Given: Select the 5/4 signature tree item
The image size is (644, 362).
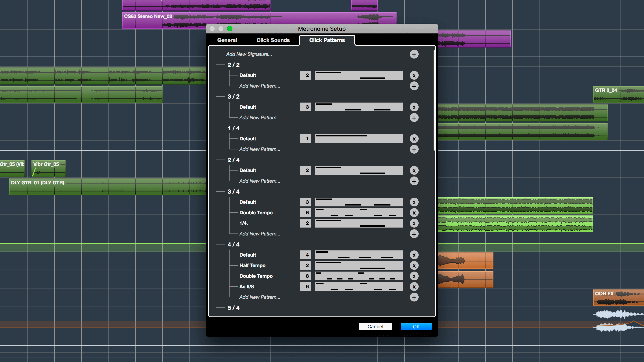Looking at the screenshot, I should coord(234,308).
